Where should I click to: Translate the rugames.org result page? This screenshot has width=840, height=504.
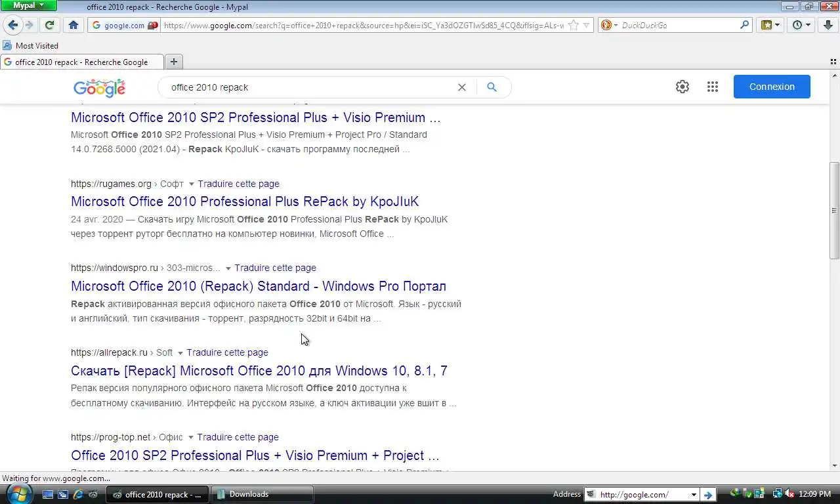click(238, 184)
